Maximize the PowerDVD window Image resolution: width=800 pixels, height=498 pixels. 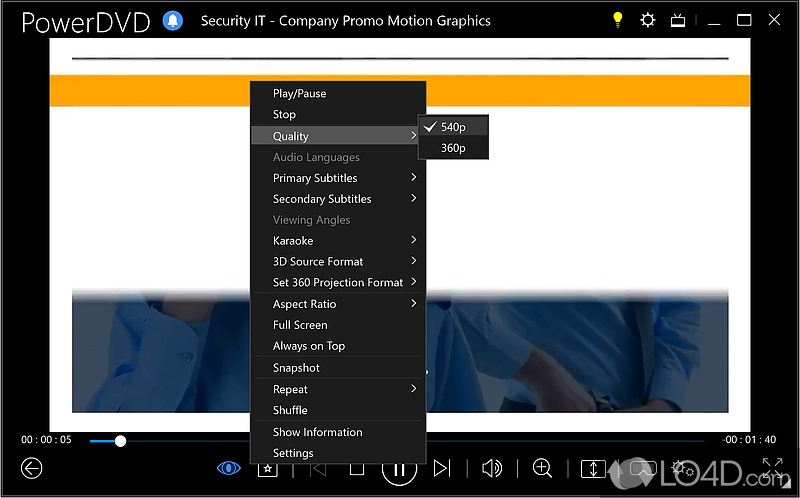744,20
